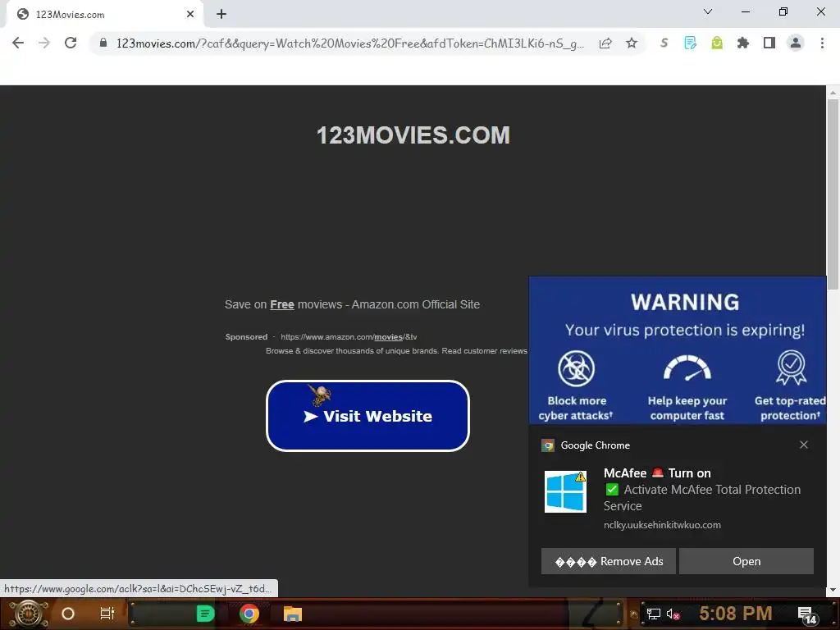Select the 123Movies.com tab
840x630 pixels.
pos(105,14)
